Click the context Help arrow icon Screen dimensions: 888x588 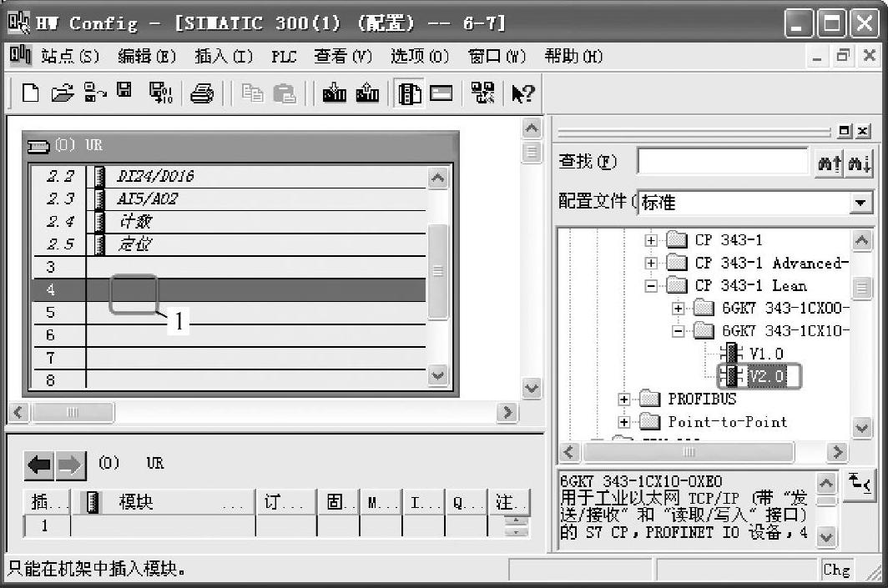pyautogui.click(x=522, y=93)
